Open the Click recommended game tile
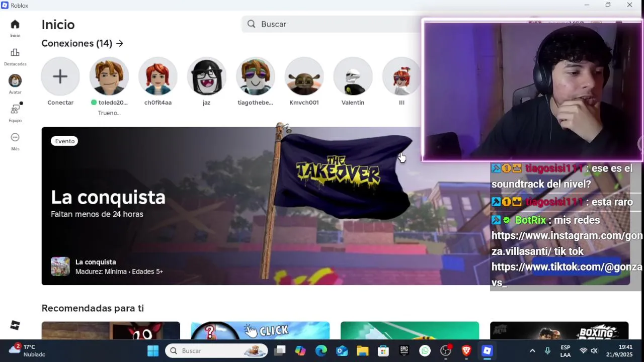This screenshot has width=644, height=362. [260, 330]
